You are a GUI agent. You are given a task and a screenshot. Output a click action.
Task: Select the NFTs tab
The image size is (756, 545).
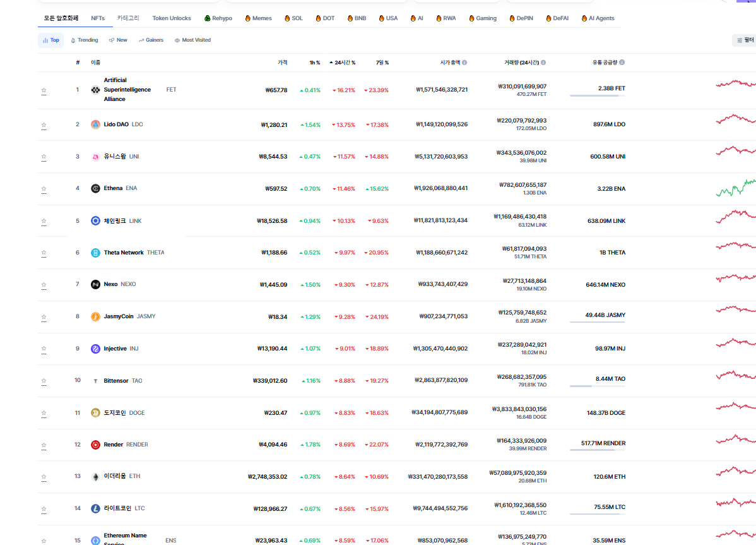point(98,18)
